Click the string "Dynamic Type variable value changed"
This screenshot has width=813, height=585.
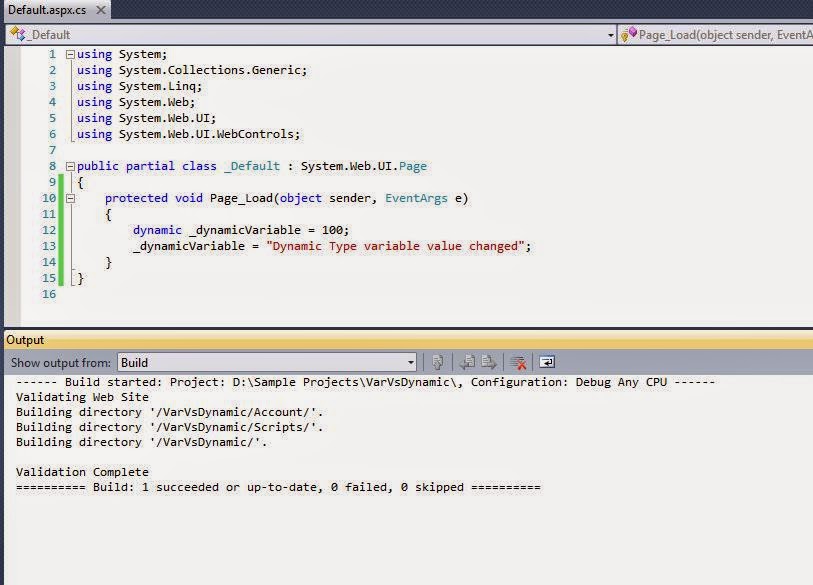click(395, 246)
